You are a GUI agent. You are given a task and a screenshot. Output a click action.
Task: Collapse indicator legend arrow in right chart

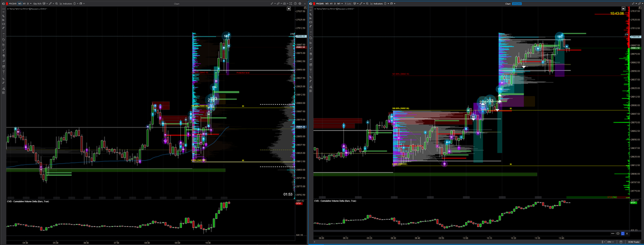[x=314, y=9]
